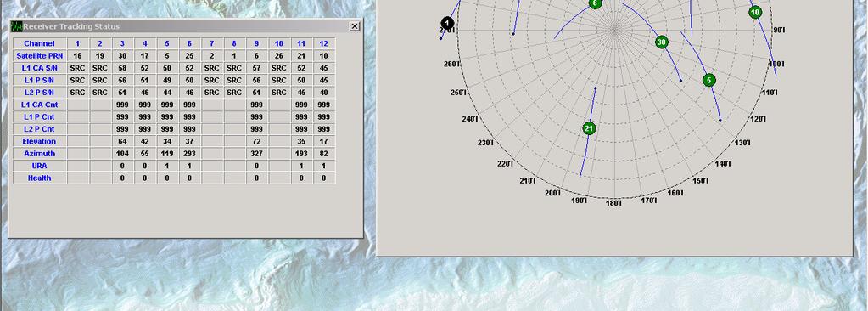Click the 180 degree azimuth label
868x311 pixels.
pos(613,203)
